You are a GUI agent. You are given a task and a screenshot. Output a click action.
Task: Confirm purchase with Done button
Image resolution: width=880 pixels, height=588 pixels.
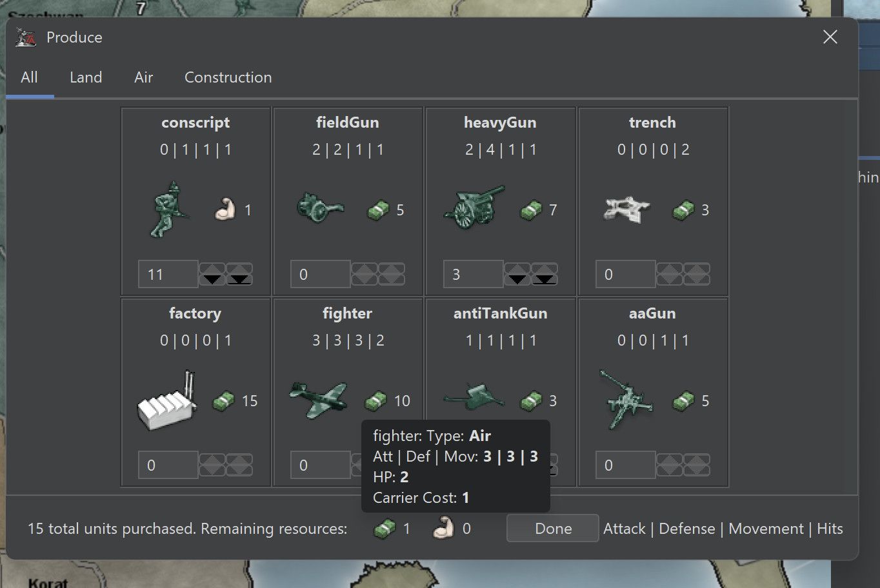pos(553,529)
